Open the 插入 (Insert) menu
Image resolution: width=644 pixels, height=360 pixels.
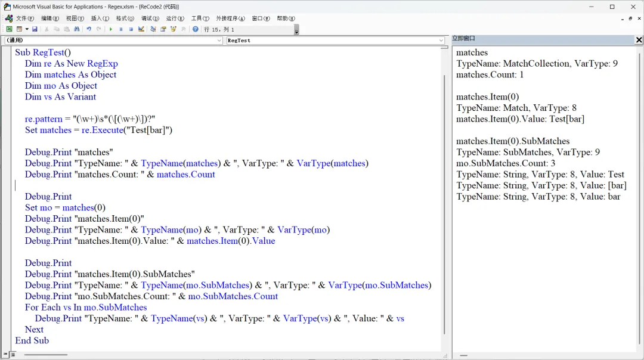[100, 18]
